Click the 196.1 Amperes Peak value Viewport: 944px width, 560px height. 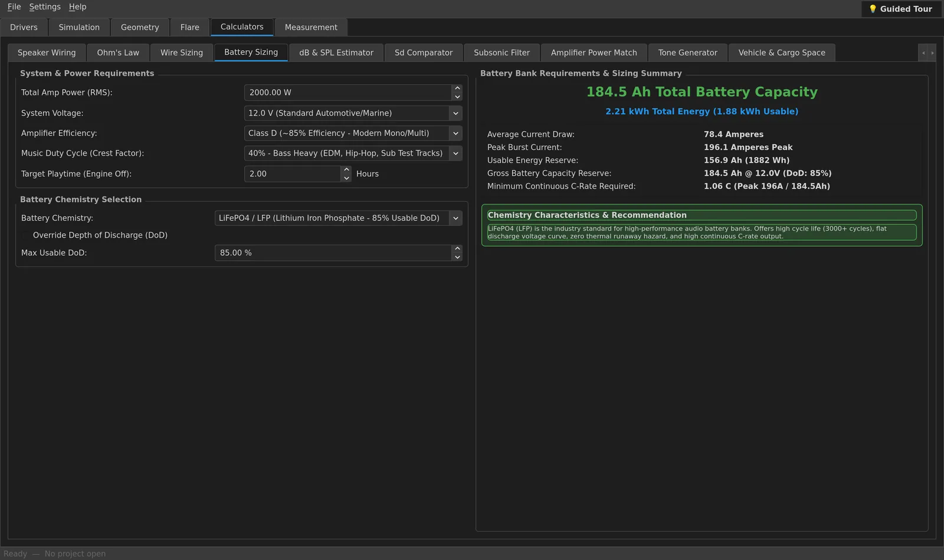[748, 147]
